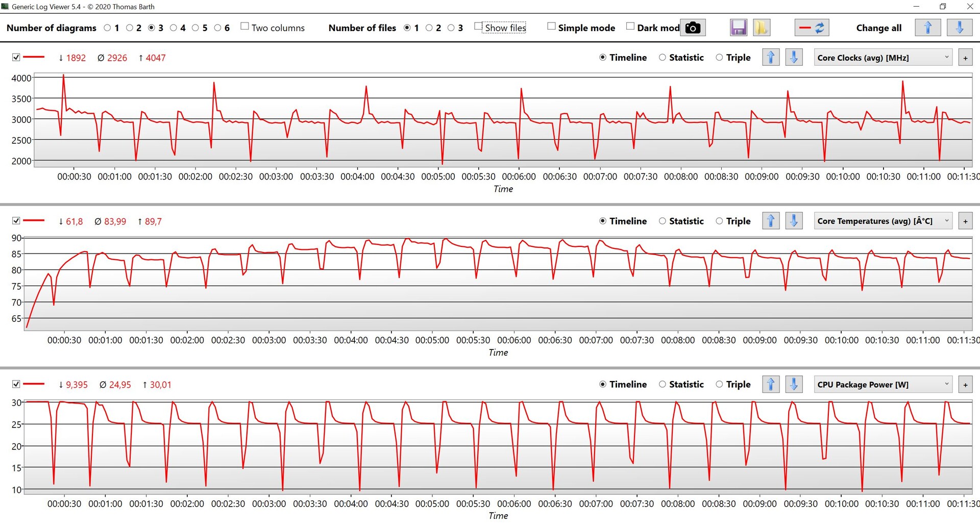Click the red line refresh icon

point(812,28)
